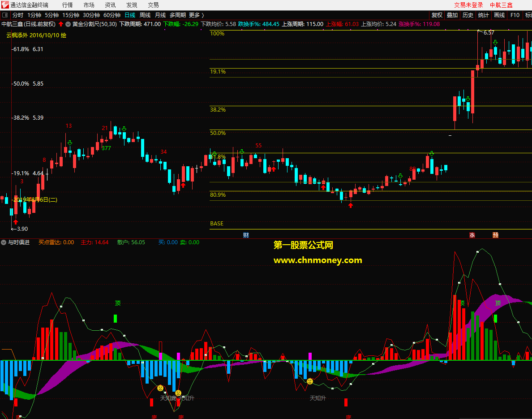The image size is (532, 419).
Task: Click the 下跌周期: 471.00 value
Action: pyautogui.click(x=140, y=24)
